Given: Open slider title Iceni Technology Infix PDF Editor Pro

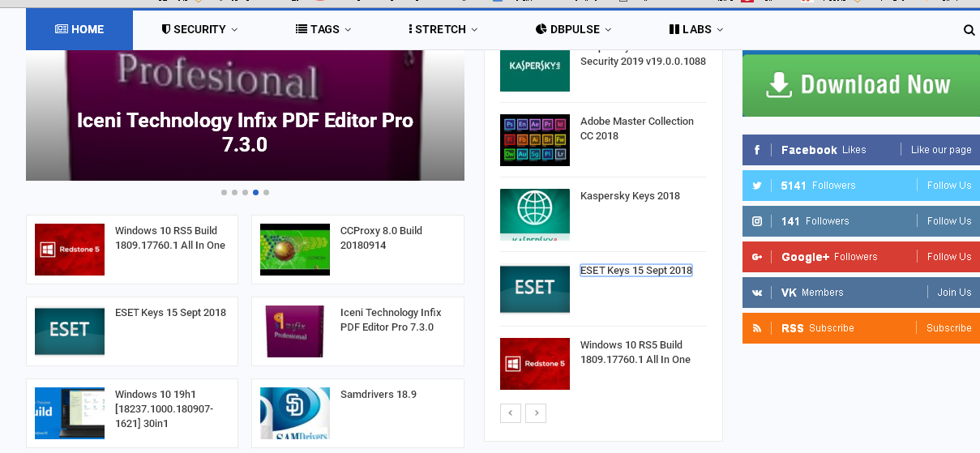Looking at the screenshot, I should [245, 133].
